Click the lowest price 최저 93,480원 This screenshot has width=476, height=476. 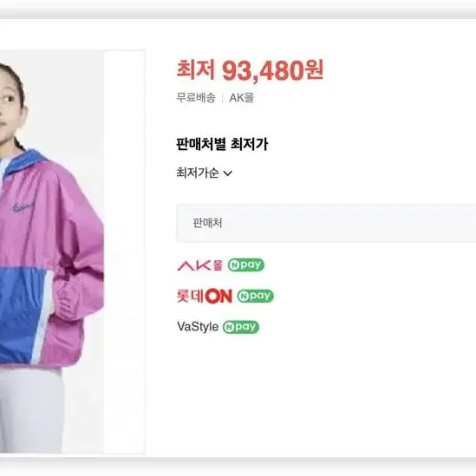pos(251,71)
